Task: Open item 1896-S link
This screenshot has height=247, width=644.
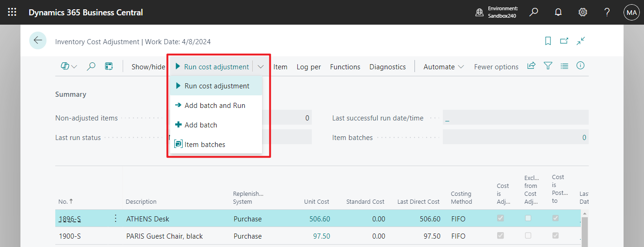Action: click(70, 219)
